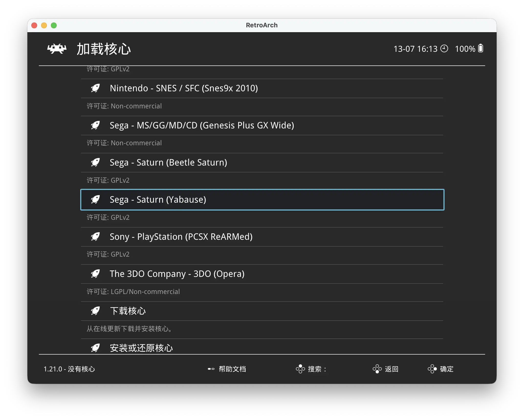Open the 下载核心 download cores entry
Screen dimensions: 524x420
262,311
